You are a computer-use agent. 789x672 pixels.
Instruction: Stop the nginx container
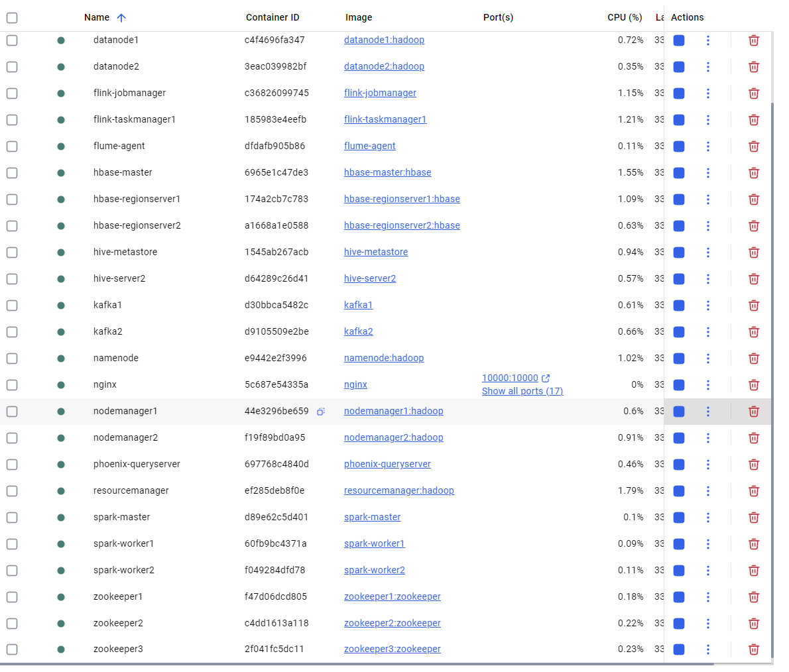tap(678, 385)
